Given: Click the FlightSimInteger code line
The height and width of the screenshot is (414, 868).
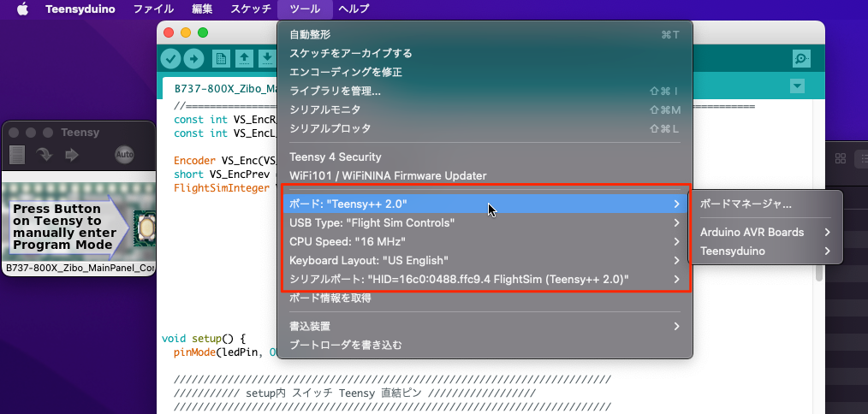Looking at the screenshot, I should tap(225, 188).
